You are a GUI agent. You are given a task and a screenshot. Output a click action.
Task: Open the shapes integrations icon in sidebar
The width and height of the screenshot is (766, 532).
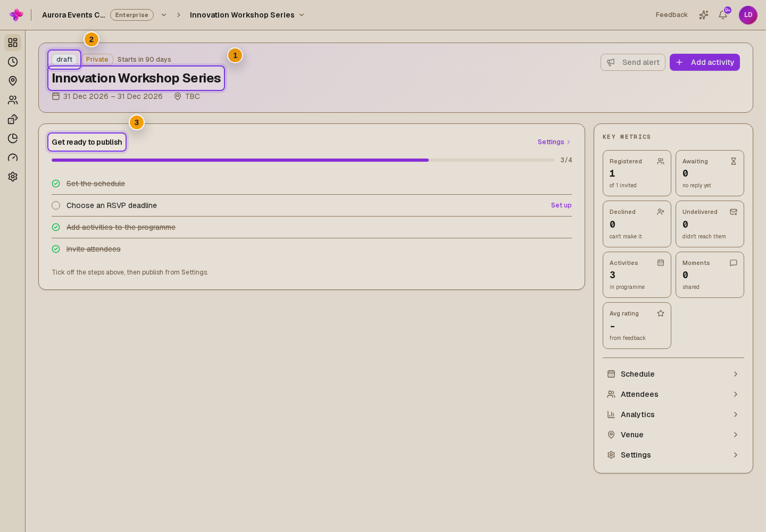point(13,119)
